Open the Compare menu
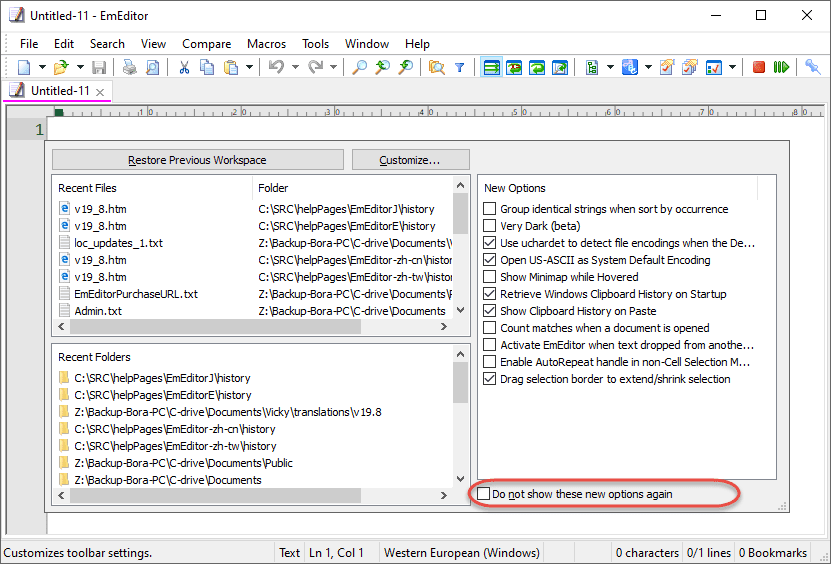The height and width of the screenshot is (564, 831). [206, 43]
